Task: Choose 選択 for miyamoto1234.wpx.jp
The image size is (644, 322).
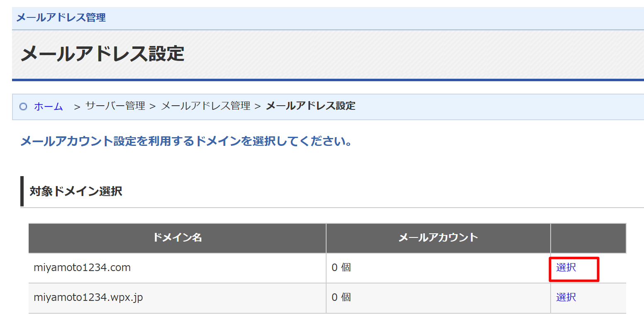Action: pos(566,297)
